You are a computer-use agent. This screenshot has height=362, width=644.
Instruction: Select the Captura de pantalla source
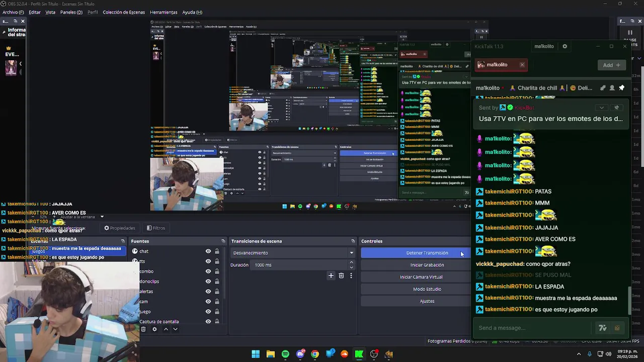pos(176,321)
